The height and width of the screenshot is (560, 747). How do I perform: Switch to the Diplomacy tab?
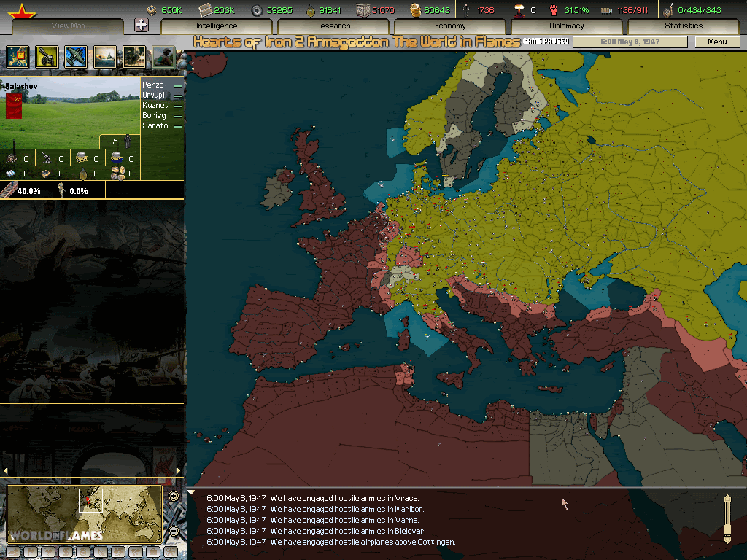point(567,26)
